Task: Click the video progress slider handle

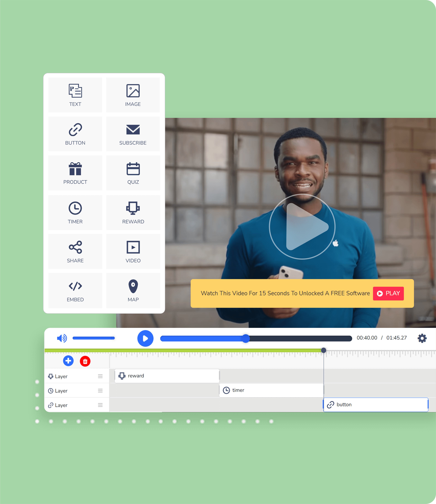Action: tap(246, 339)
